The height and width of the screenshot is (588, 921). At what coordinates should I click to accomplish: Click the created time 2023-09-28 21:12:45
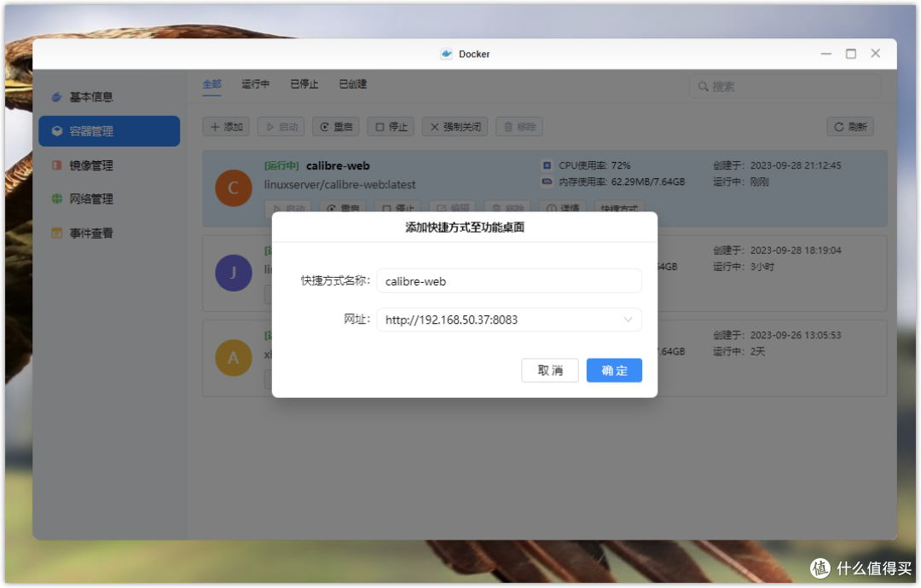[796, 165]
